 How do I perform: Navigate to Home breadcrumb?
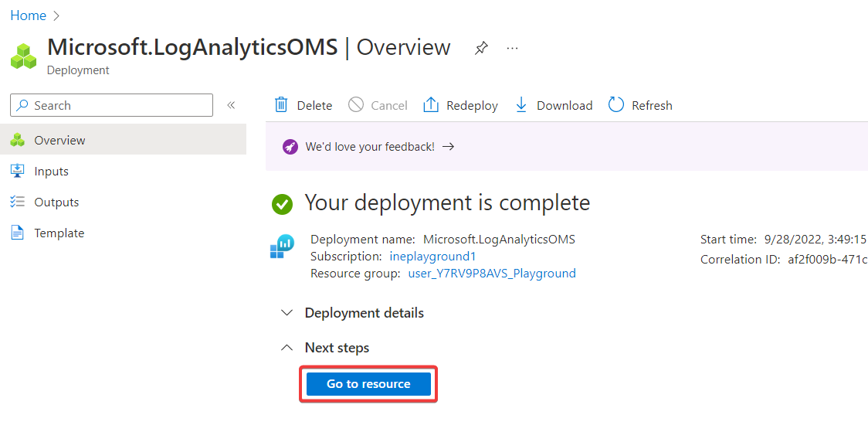pyautogui.click(x=28, y=15)
